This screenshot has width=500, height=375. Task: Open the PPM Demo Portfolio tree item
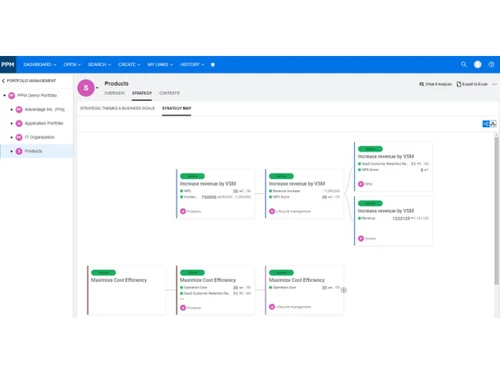click(x=37, y=96)
